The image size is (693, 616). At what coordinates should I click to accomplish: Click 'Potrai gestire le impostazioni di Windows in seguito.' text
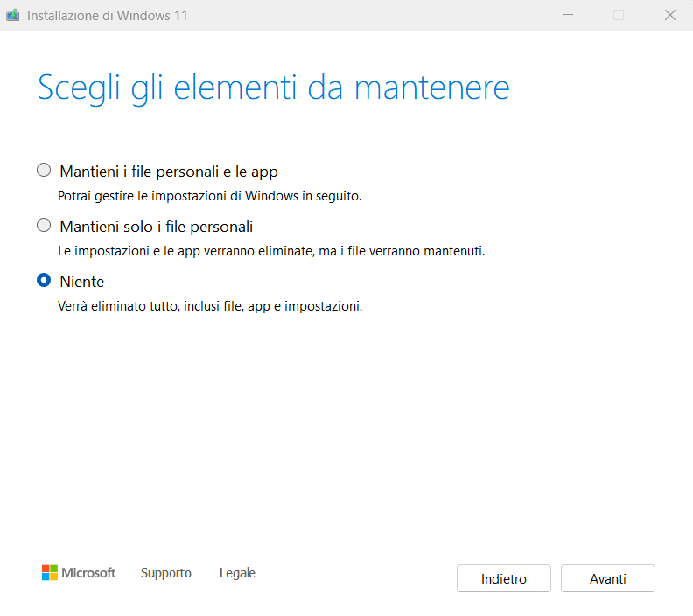point(209,196)
